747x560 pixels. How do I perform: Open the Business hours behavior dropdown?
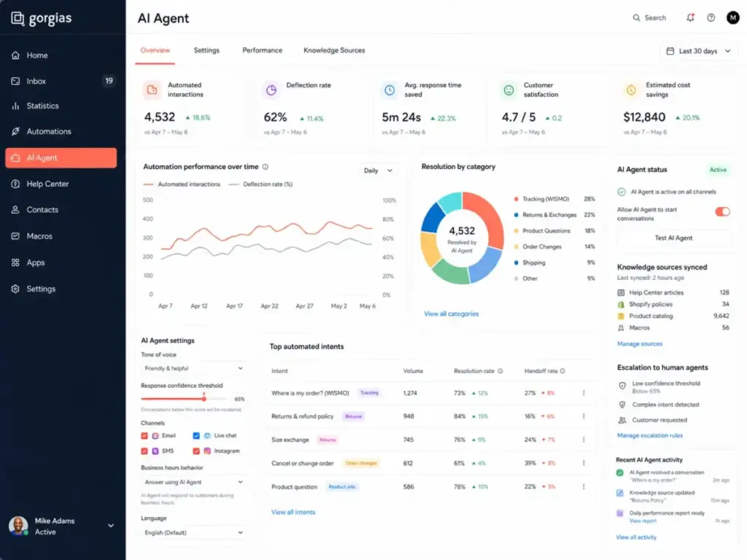(193, 482)
